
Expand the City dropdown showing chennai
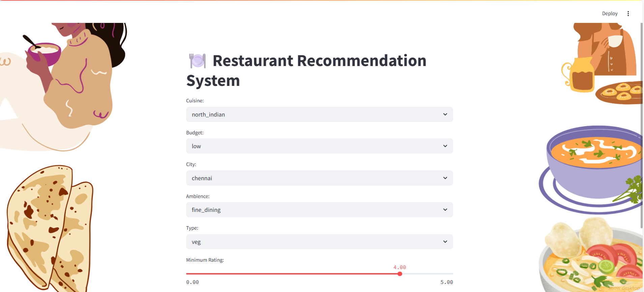click(319, 178)
